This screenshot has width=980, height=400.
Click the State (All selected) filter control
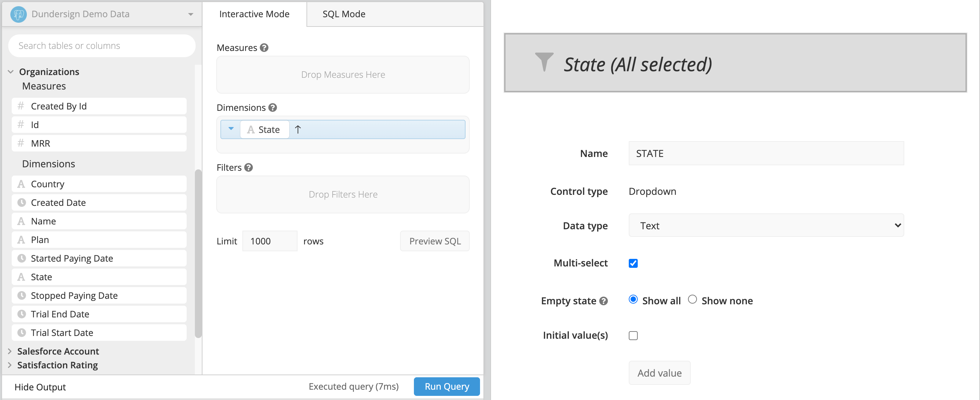pyautogui.click(x=735, y=63)
